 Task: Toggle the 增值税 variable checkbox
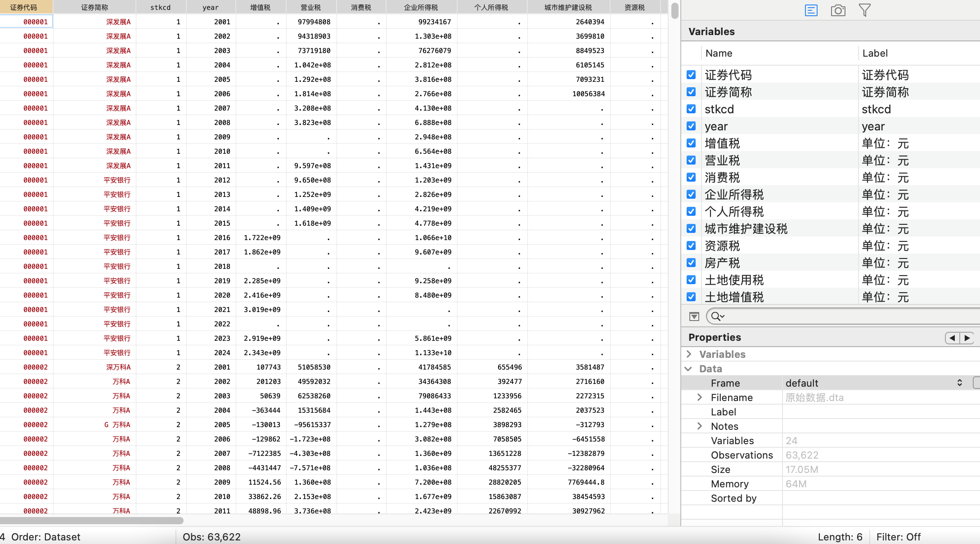coord(691,143)
